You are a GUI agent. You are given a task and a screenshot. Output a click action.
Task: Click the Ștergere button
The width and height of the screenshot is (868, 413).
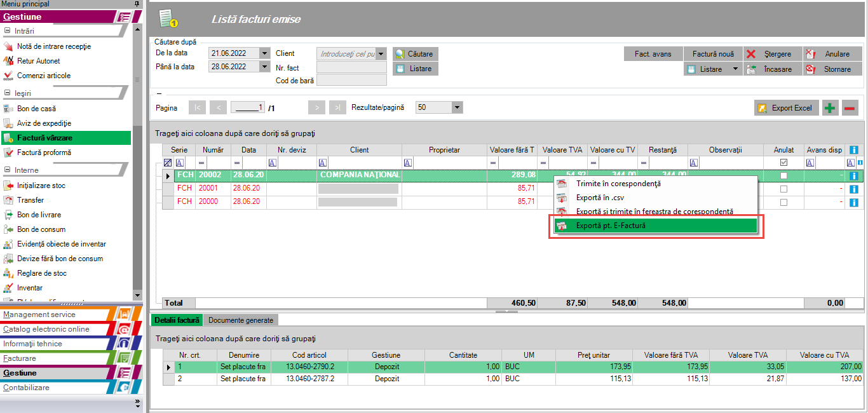pos(772,54)
